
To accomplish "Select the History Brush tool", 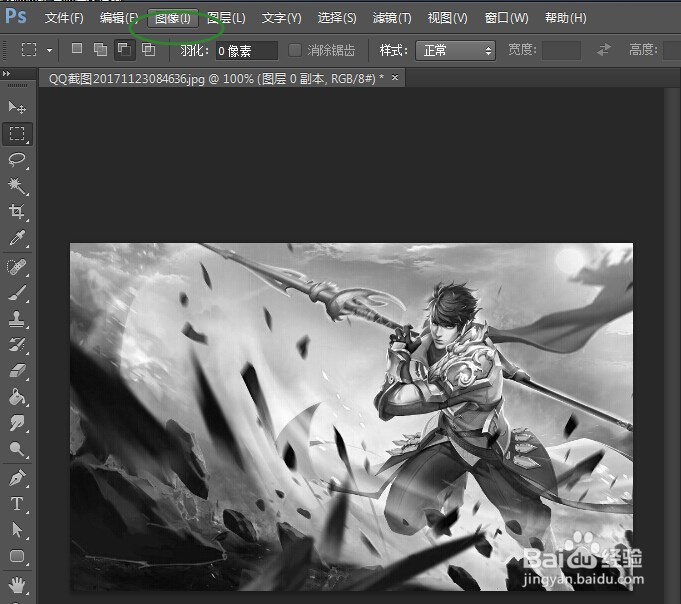I will (17, 345).
